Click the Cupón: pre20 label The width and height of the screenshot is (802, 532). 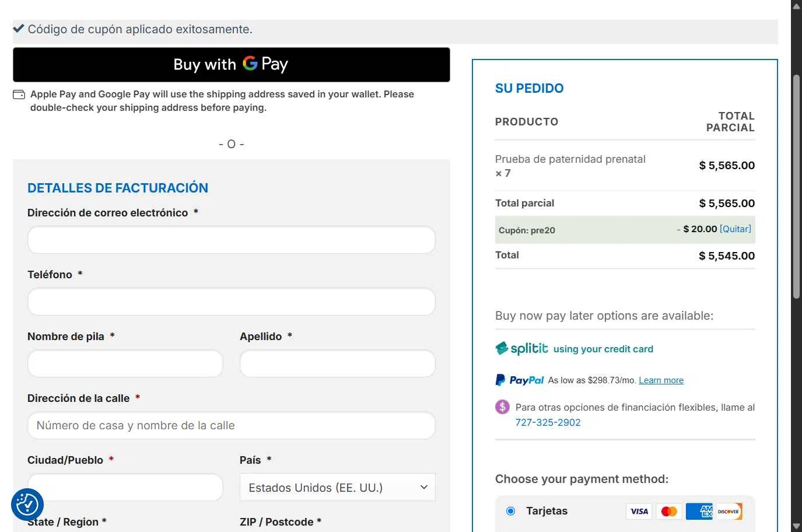coord(527,230)
